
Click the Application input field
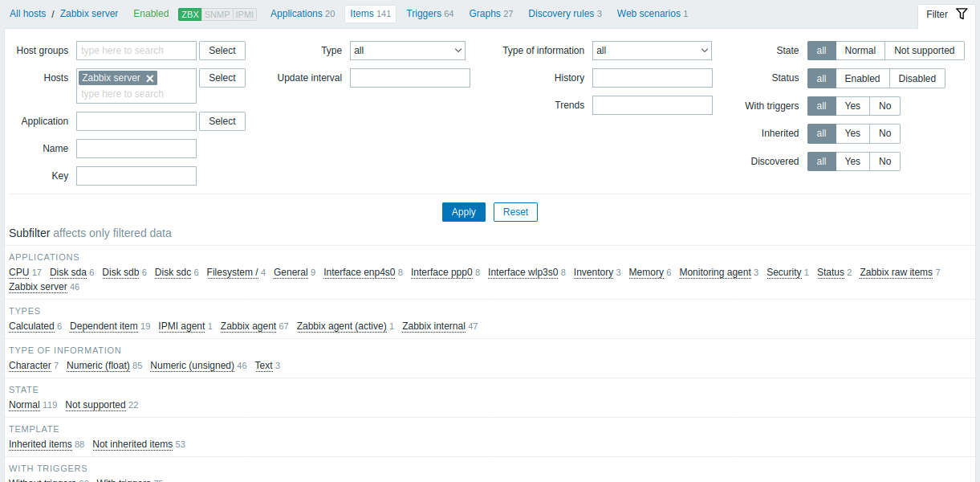coord(136,121)
